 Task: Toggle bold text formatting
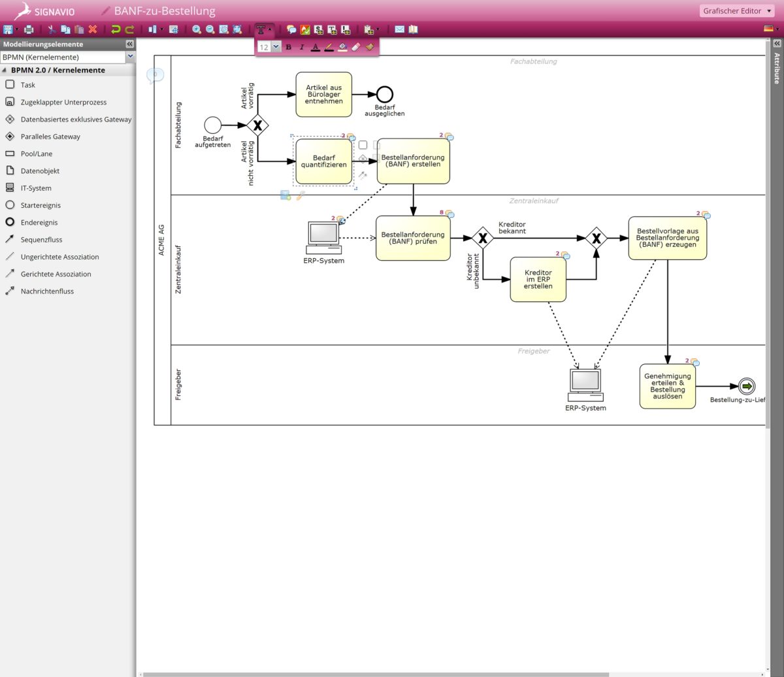[x=289, y=47]
